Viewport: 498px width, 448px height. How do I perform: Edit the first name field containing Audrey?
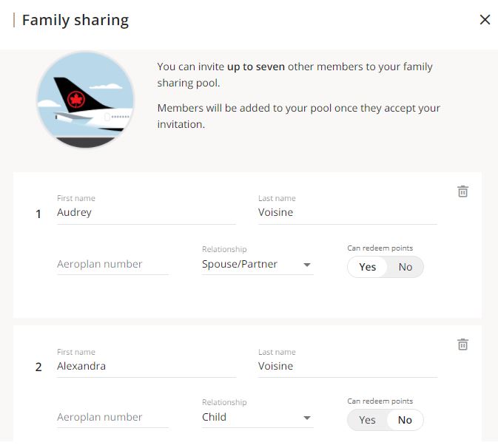(145, 213)
